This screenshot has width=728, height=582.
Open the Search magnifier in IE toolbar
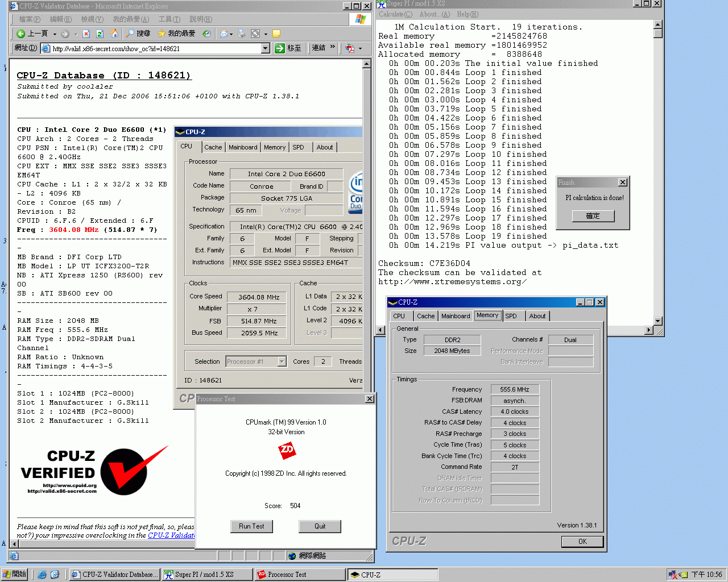tap(130, 34)
